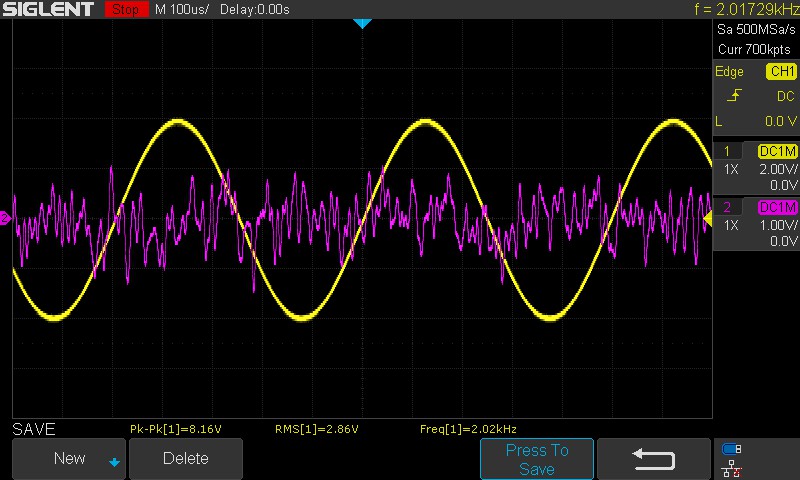Click the red Stop run status indicator

point(126,9)
